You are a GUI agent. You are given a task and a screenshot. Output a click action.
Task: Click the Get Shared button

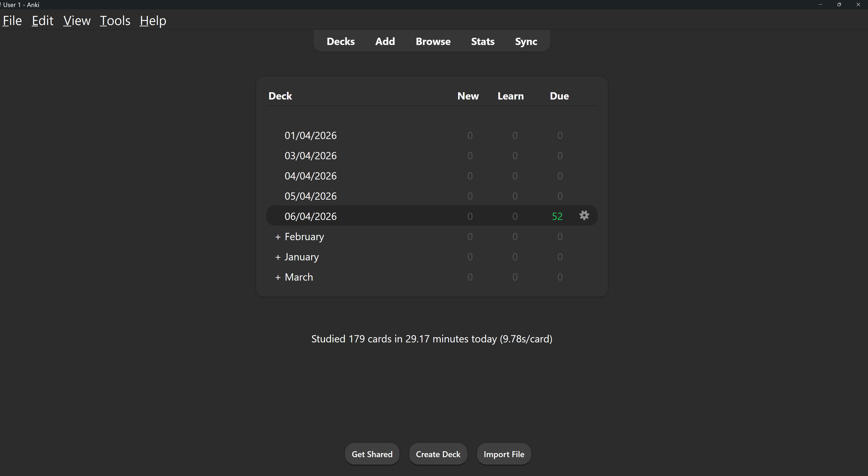(x=372, y=454)
